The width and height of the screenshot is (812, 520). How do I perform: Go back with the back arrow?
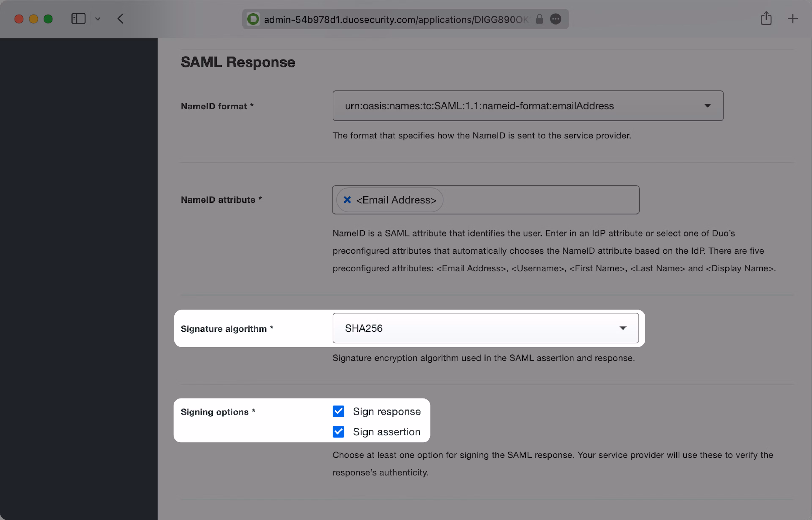pyautogui.click(x=121, y=19)
